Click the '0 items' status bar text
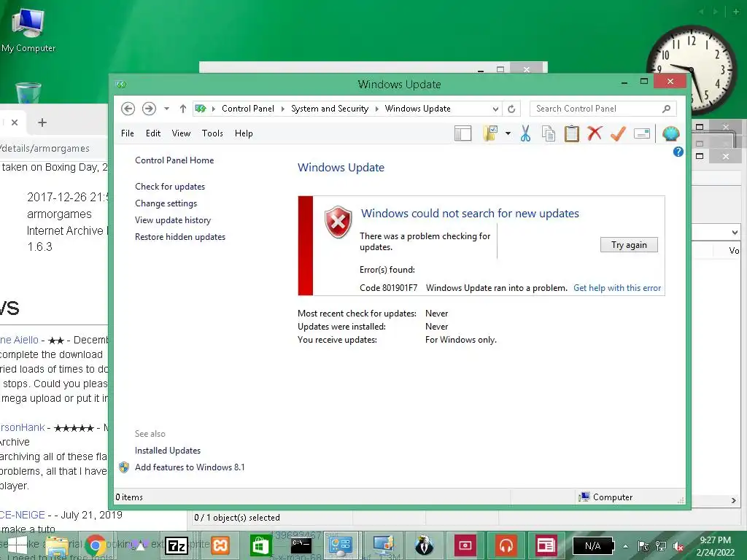This screenshot has height=560, width=747. click(x=129, y=497)
